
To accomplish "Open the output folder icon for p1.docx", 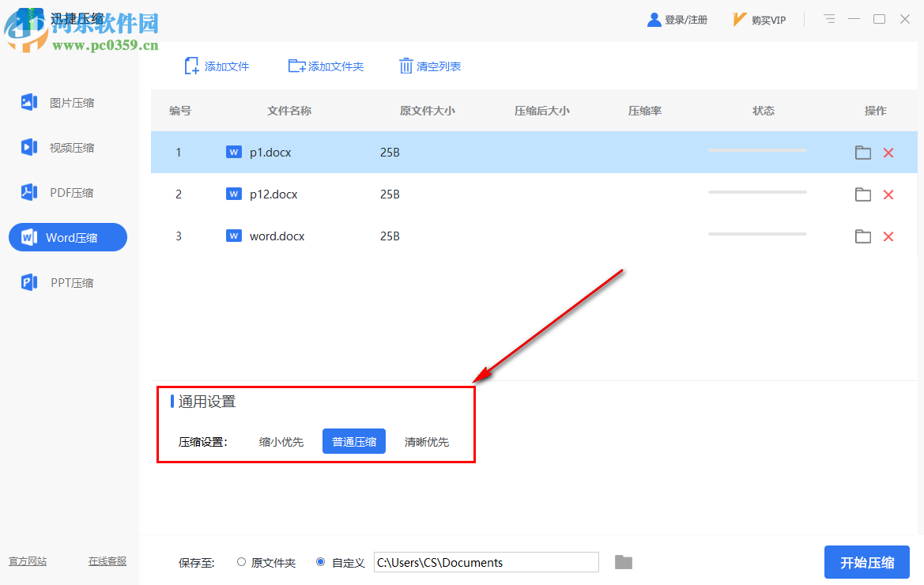I will click(862, 152).
